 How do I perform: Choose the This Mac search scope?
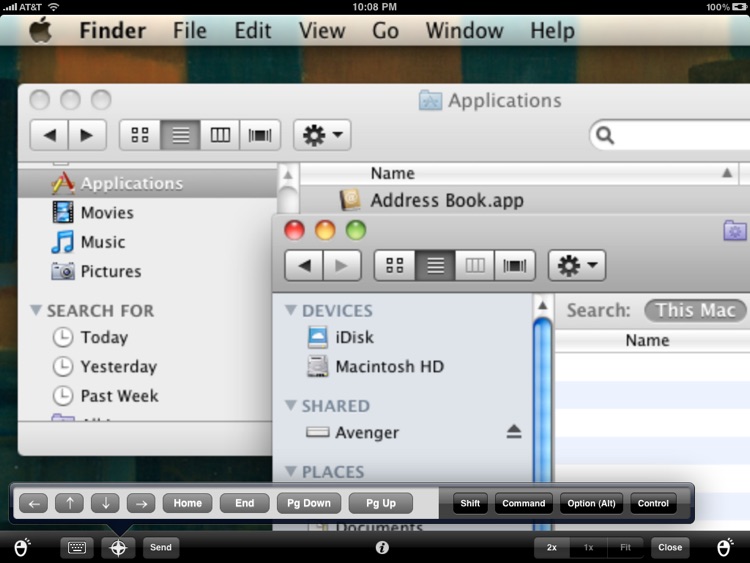click(695, 310)
